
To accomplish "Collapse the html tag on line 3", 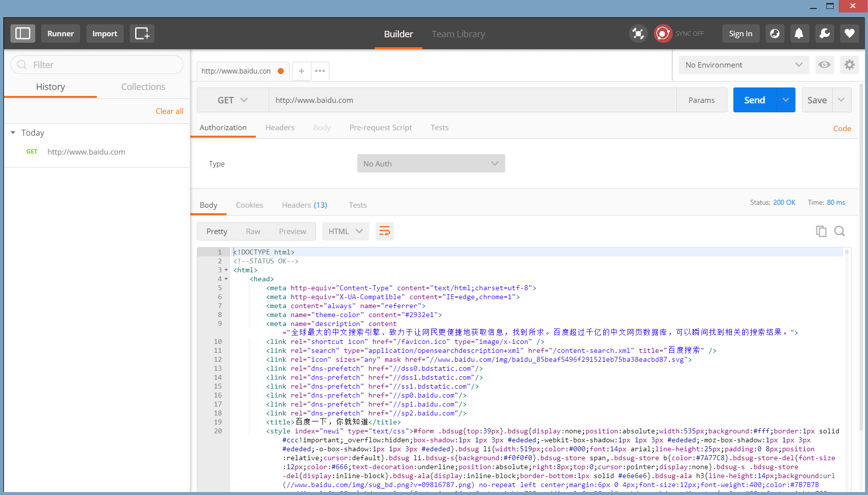I will point(226,270).
